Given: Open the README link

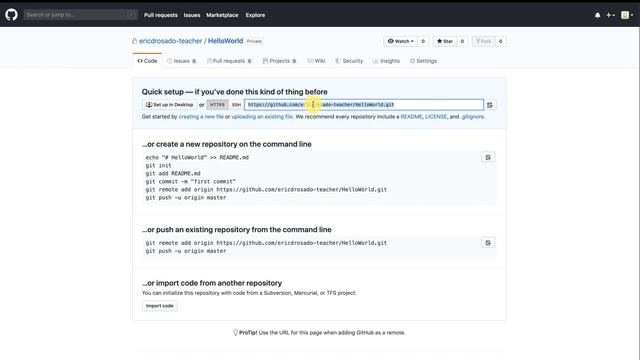Looking at the screenshot, I should coord(411,117).
